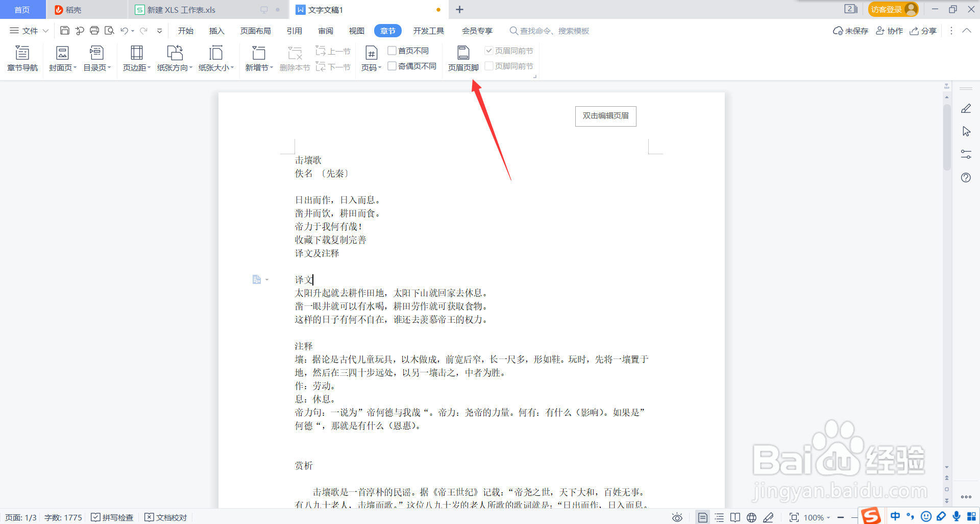Click the help question mark icon

[966, 178]
